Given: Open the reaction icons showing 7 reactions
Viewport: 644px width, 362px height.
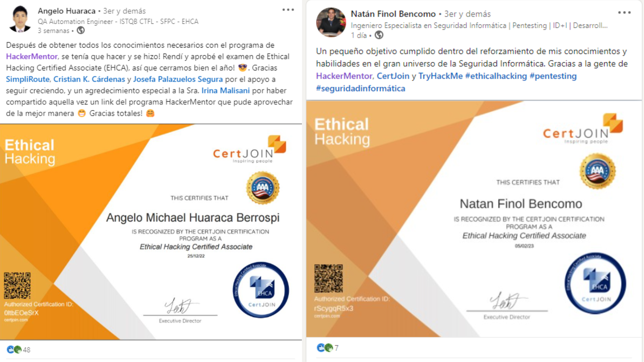Looking at the screenshot, I should [325, 348].
